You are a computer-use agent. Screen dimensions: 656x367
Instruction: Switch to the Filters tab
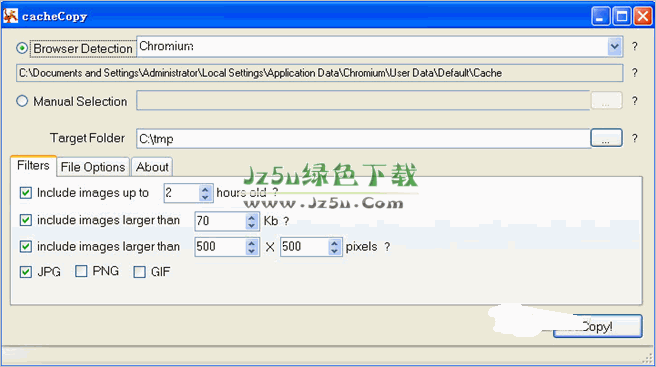tap(33, 165)
